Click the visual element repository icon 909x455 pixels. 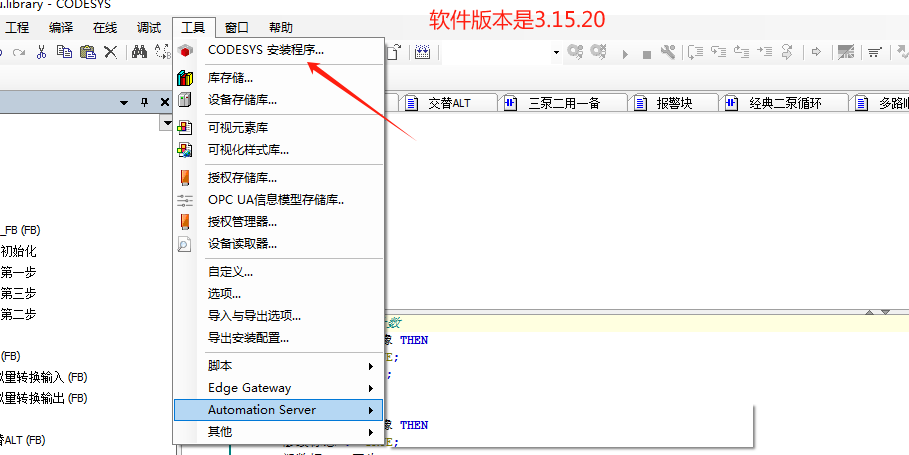tap(184, 128)
